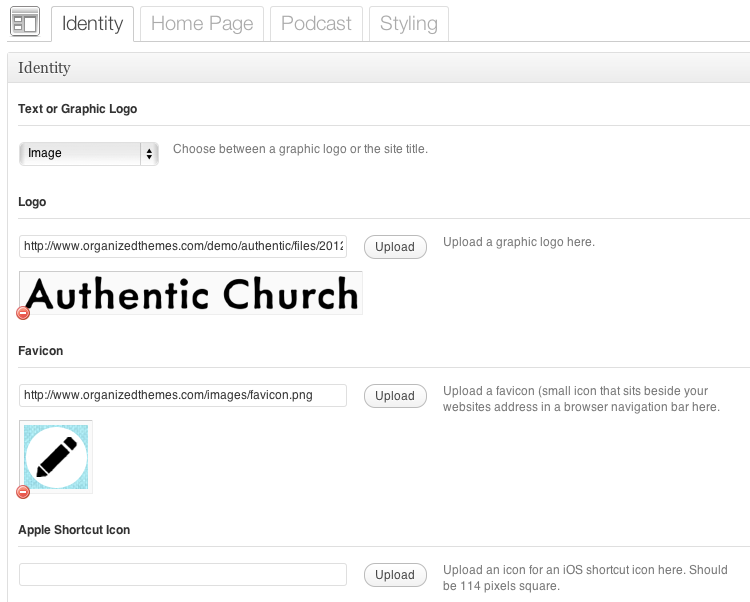Click the Authentic Church logo preview
This screenshot has width=750, height=602.
[191, 293]
